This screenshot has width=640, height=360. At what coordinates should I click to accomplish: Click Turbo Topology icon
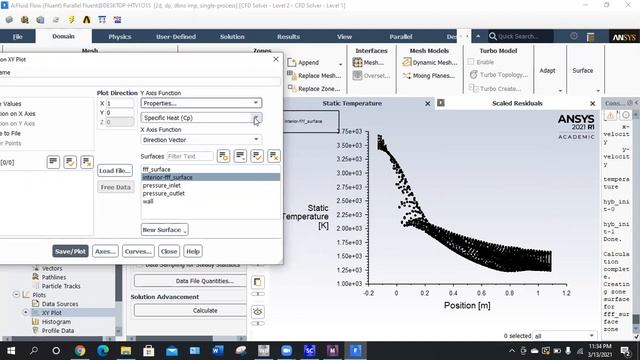[x=473, y=75]
